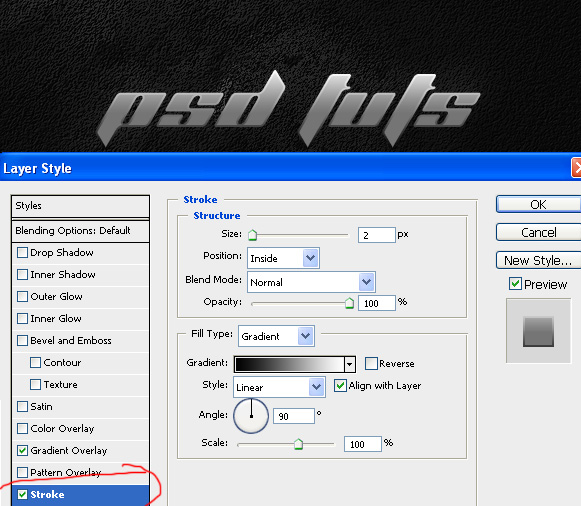Open the gradient Style dropdown

279,387
